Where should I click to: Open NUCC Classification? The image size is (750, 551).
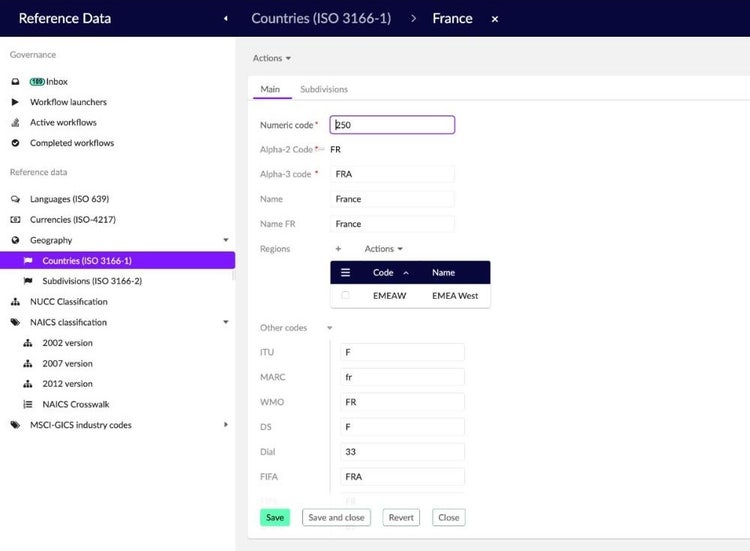tap(68, 302)
